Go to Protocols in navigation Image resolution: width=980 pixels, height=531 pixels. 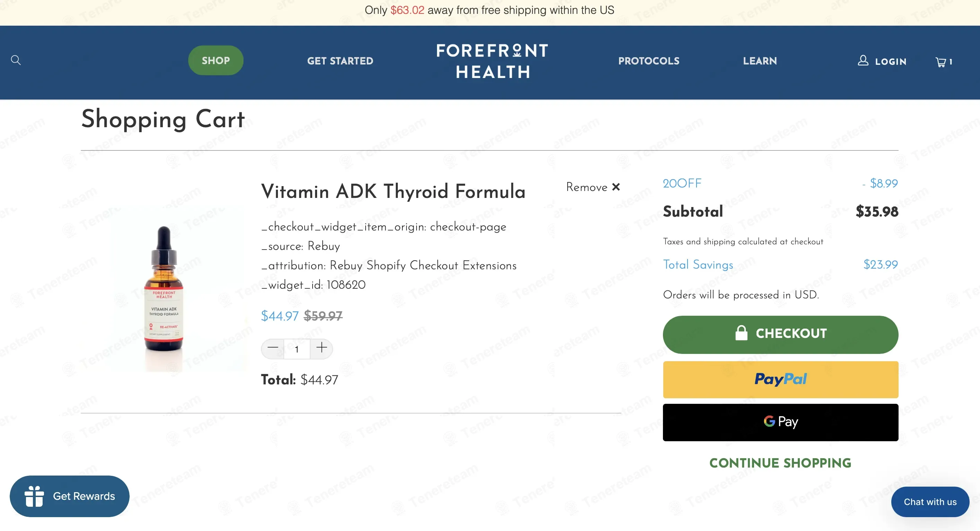(x=649, y=61)
